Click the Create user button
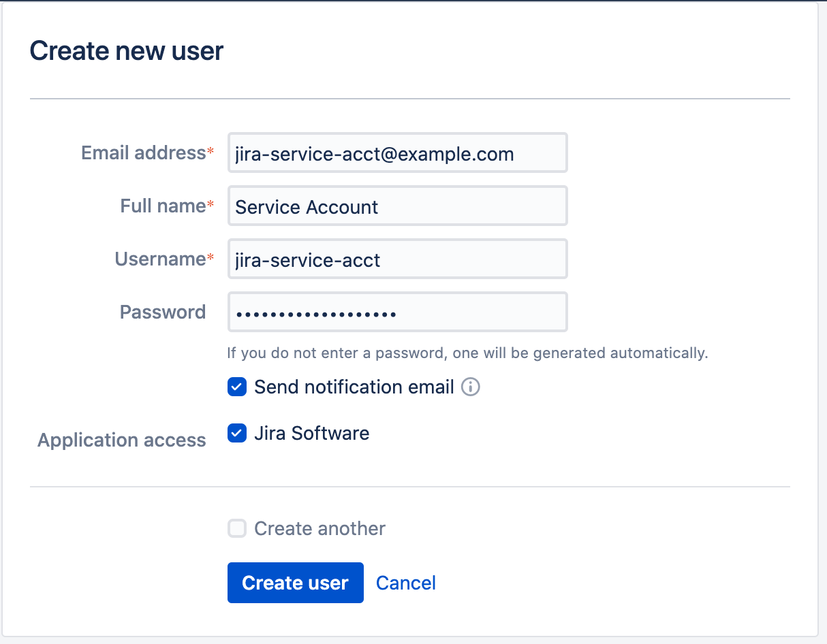Image resolution: width=827 pixels, height=644 pixels. (295, 583)
